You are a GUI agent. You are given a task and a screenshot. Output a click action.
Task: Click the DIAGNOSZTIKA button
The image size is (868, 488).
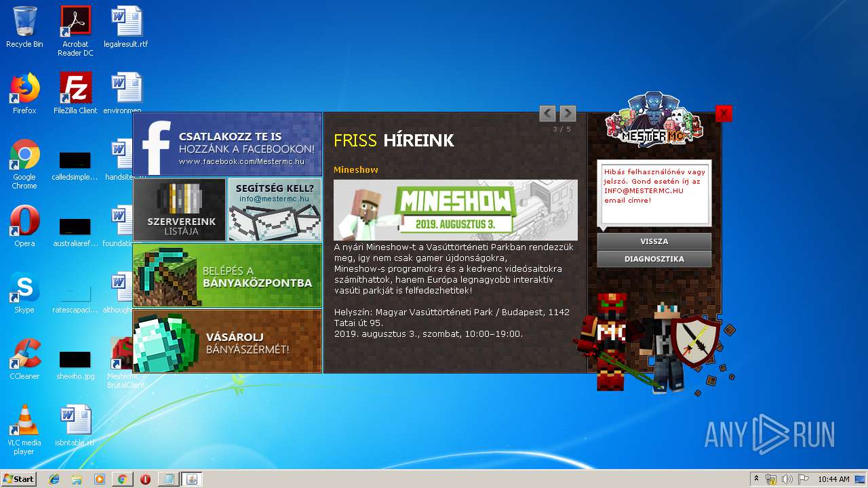click(x=654, y=259)
